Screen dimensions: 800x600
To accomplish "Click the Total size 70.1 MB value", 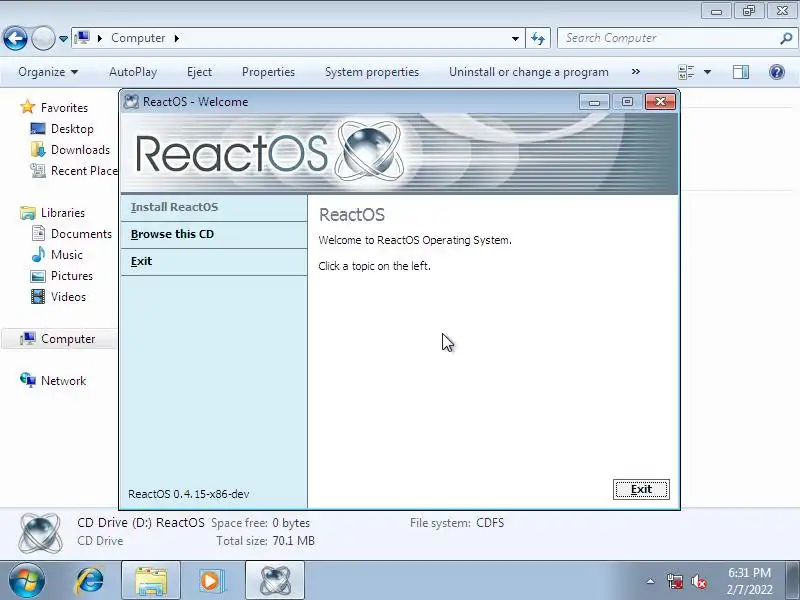I will pos(293,541).
